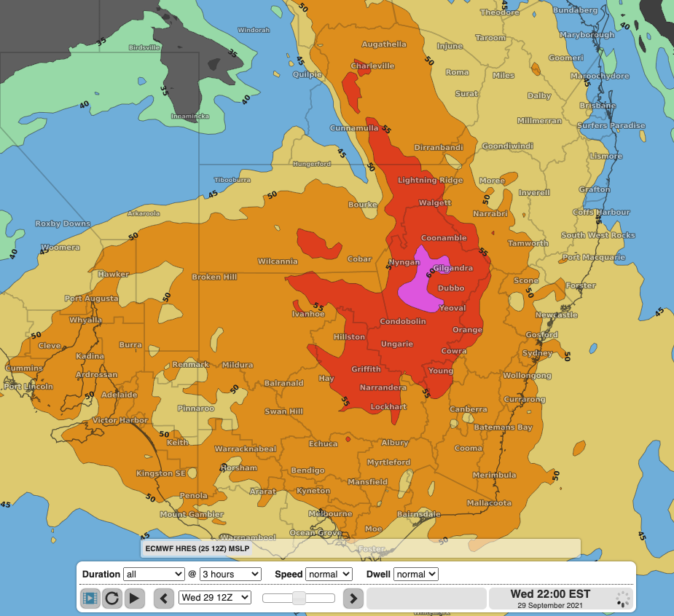Click the Cunnamulla town label

click(x=354, y=128)
